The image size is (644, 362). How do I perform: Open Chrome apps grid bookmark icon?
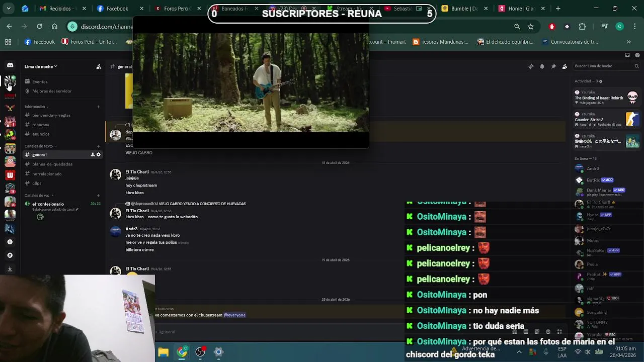[x=8, y=42]
